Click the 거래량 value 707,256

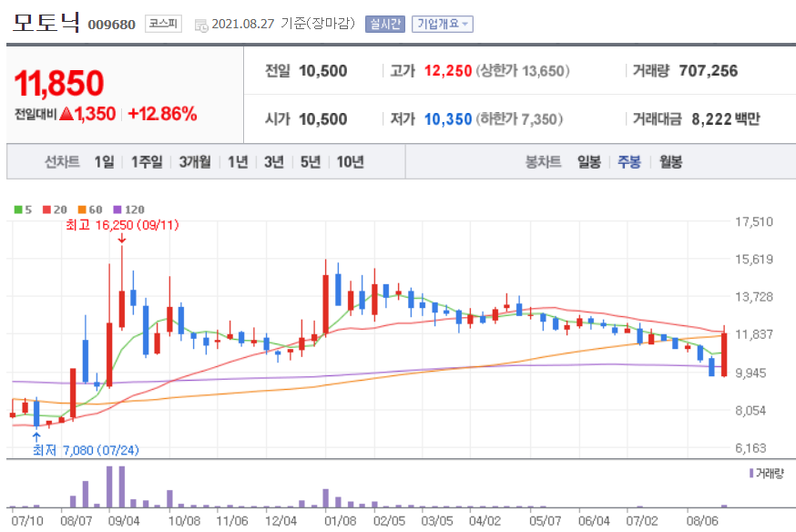pos(709,71)
